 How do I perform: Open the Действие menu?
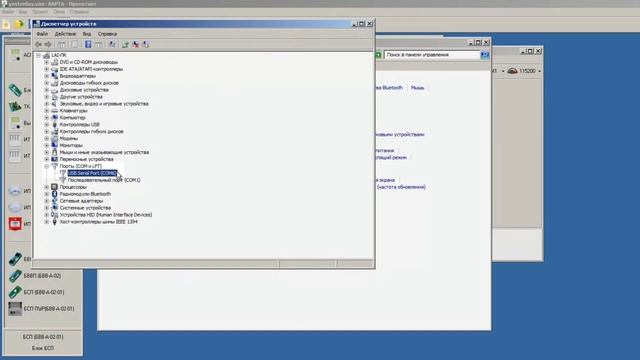pyautogui.click(x=65, y=34)
